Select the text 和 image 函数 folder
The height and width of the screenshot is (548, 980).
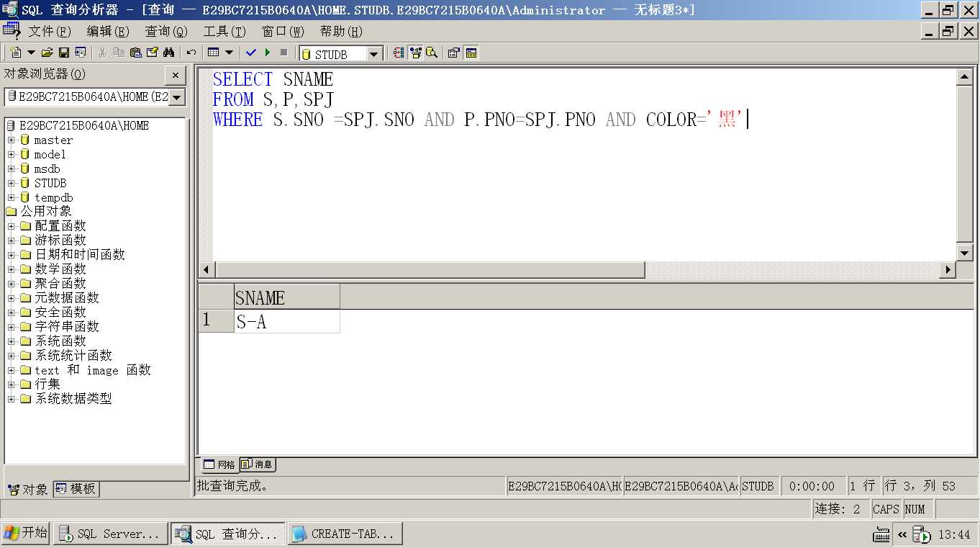pos(93,369)
